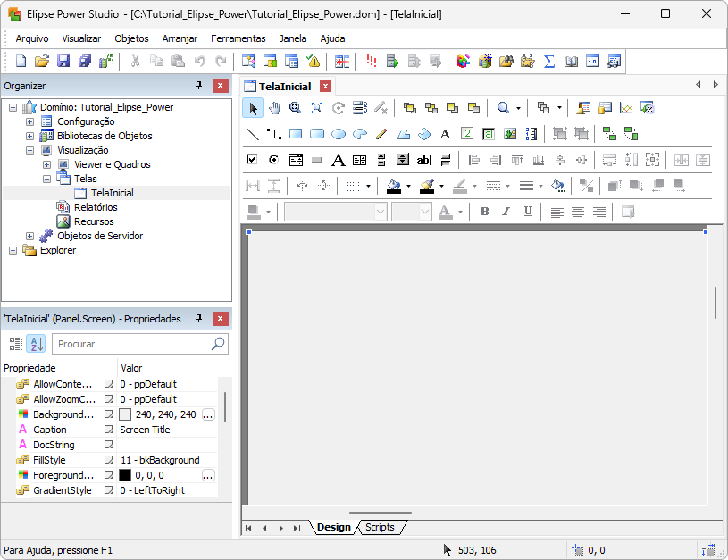Expand the Configuração tree node
This screenshot has height=560, width=728.
29,121
